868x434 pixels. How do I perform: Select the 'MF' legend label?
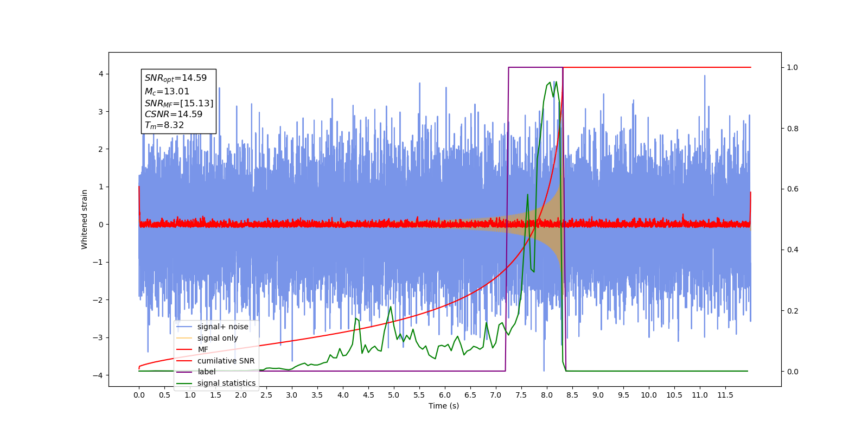[203, 349]
